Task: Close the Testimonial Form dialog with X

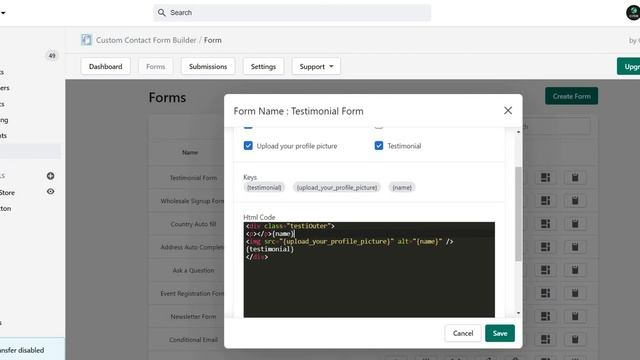Action: coord(508,111)
